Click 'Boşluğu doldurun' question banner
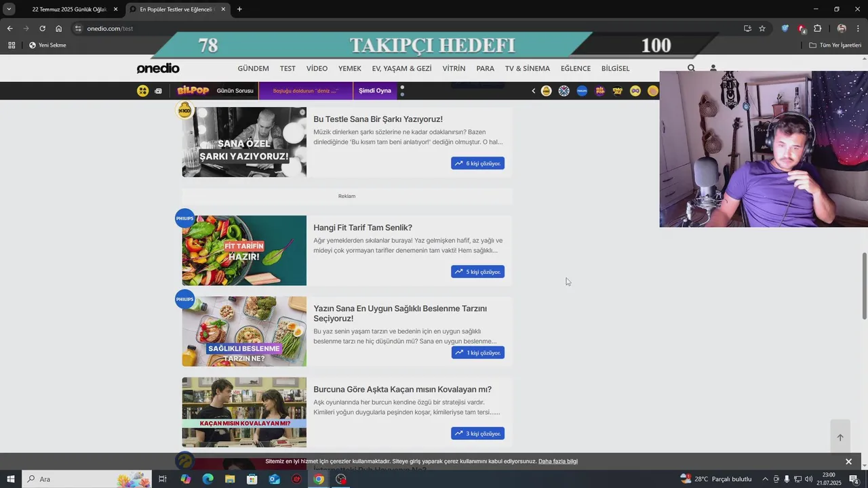The width and height of the screenshot is (868, 488). [x=305, y=91]
